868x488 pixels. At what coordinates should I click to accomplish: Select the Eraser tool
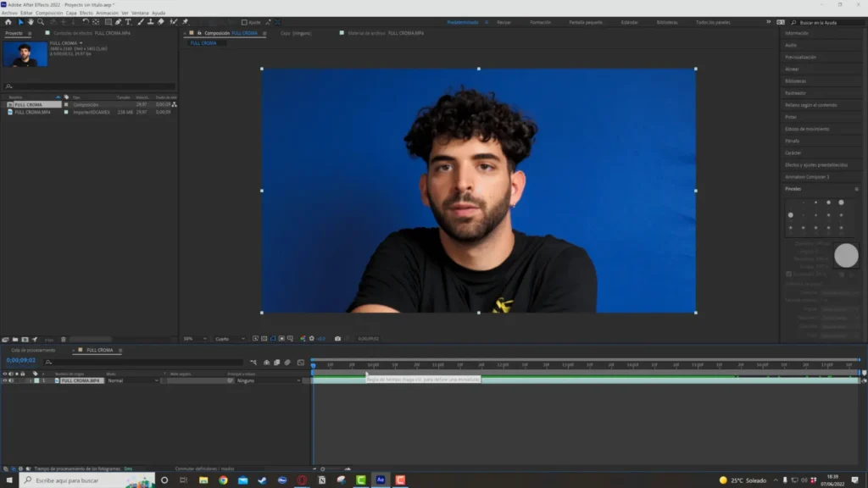(159, 22)
